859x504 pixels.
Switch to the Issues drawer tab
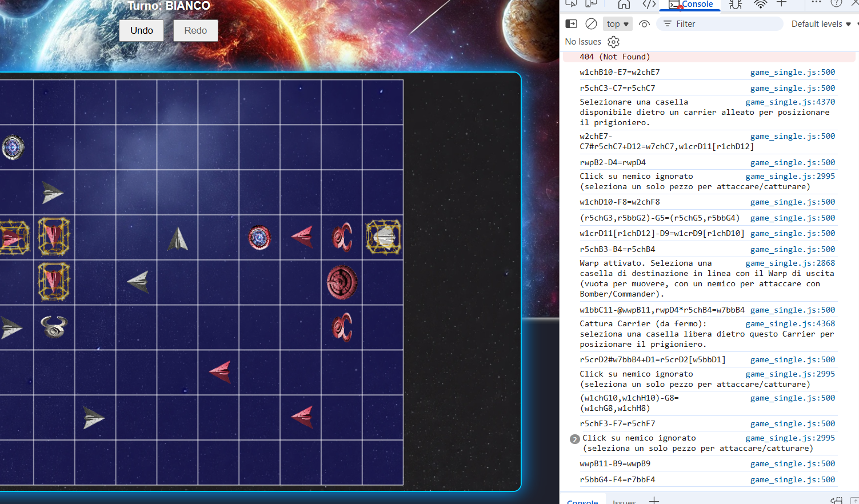pyautogui.click(x=624, y=501)
